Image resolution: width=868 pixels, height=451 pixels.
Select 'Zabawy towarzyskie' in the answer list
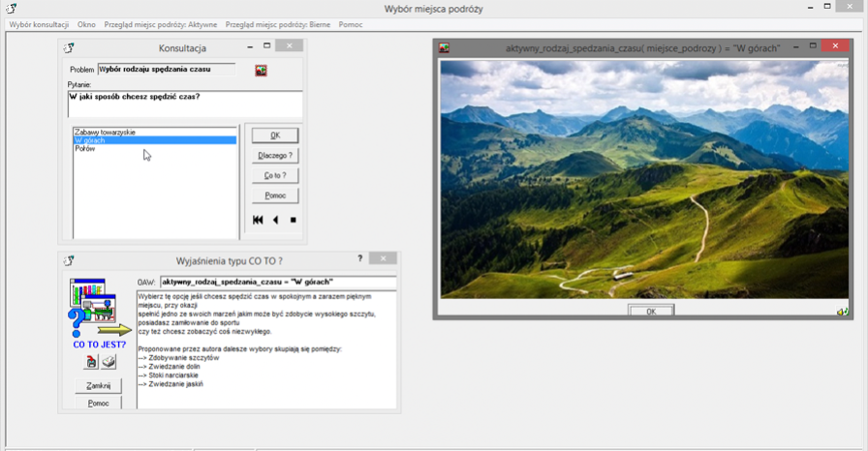tap(105, 132)
